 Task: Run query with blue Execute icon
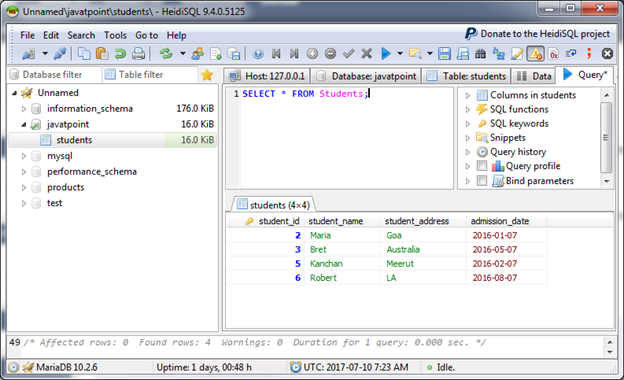point(386,53)
